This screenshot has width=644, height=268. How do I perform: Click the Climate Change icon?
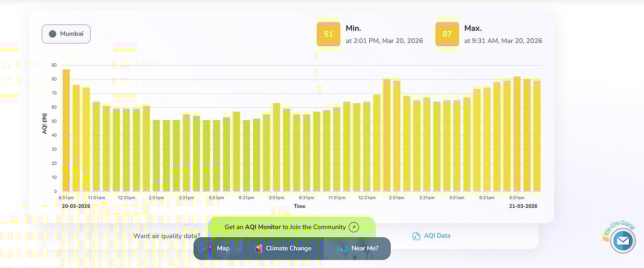(259, 249)
